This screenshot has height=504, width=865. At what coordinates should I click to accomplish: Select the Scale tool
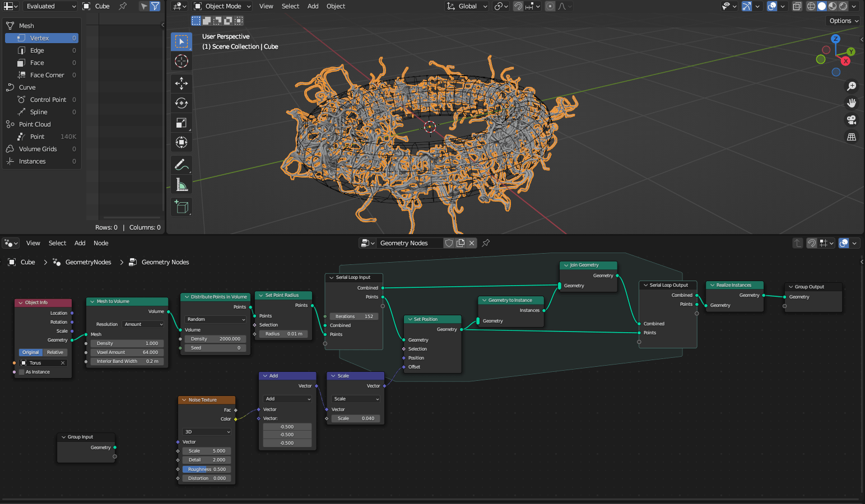click(x=182, y=122)
